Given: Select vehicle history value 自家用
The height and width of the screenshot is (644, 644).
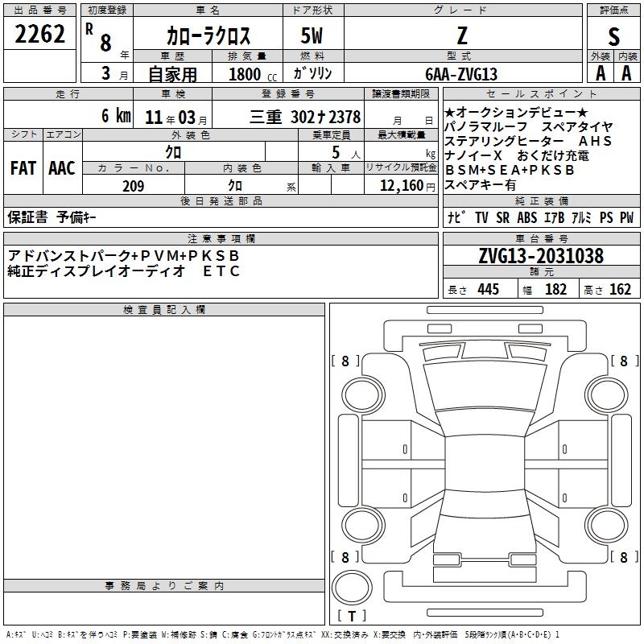Looking at the screenshot, I should (x=172, y=74).
